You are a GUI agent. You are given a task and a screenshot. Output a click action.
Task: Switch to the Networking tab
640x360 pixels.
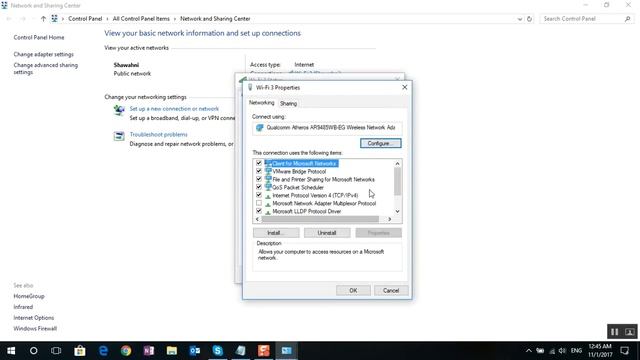click(262, 103)
